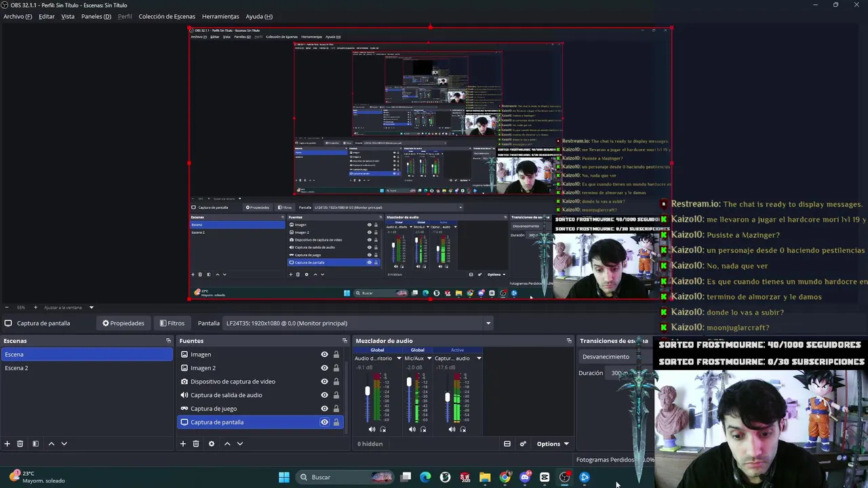
Task: Toggle monitoring for Mic/Aux channel
Action: 423,429
